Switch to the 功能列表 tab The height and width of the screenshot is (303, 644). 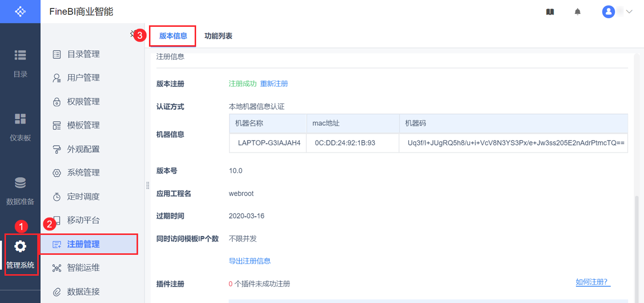point(218,36)
